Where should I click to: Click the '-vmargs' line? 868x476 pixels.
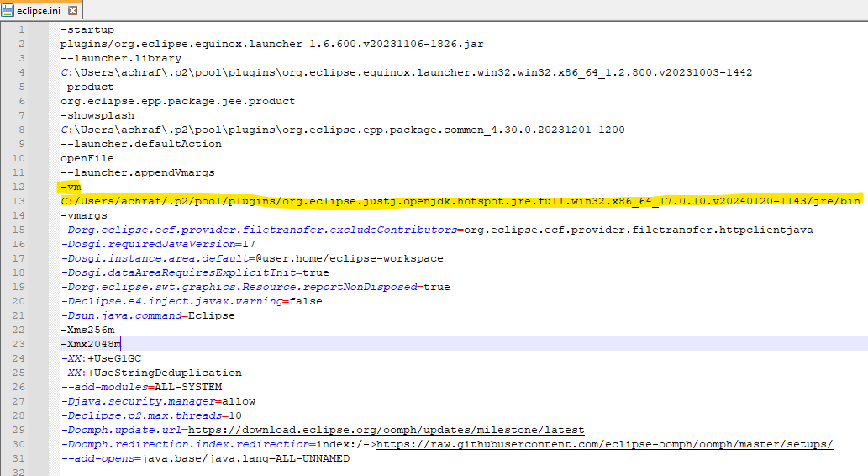coord(84,215)
